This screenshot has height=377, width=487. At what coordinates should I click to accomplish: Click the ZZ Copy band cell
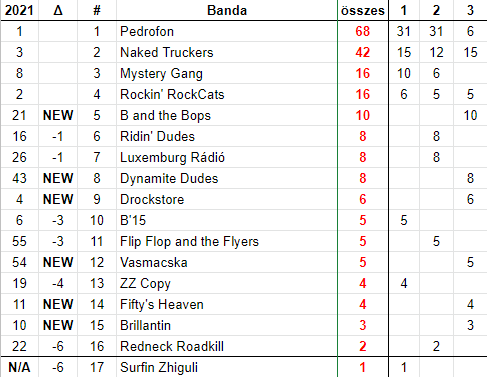pos(227,283)
